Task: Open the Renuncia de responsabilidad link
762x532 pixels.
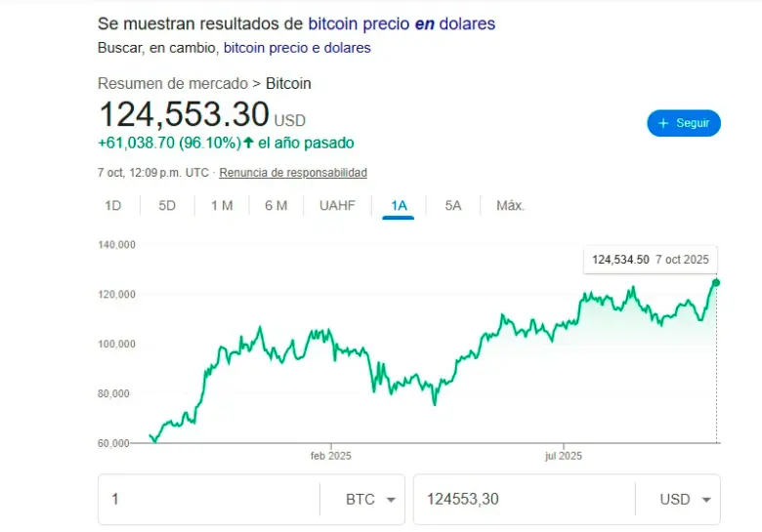Action: pyautogui.click(x=293, y=173)
